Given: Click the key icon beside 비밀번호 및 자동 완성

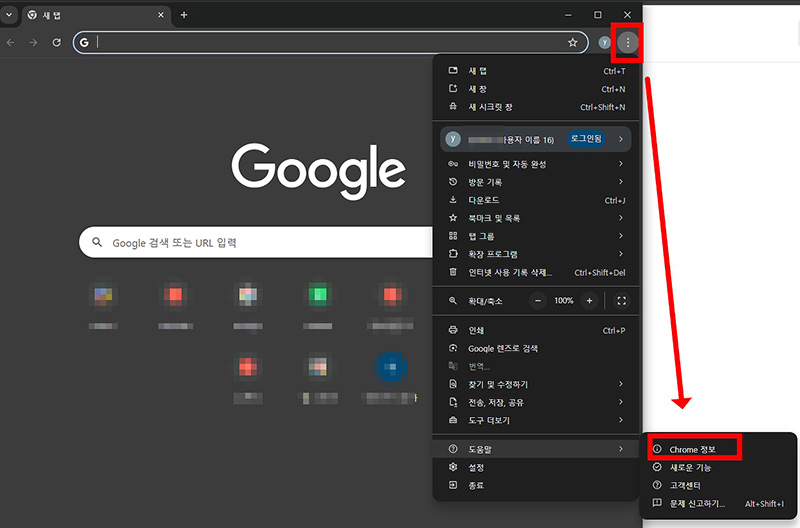Looking at the screenshot, I should pyautogui.click(x=453, y=164).
